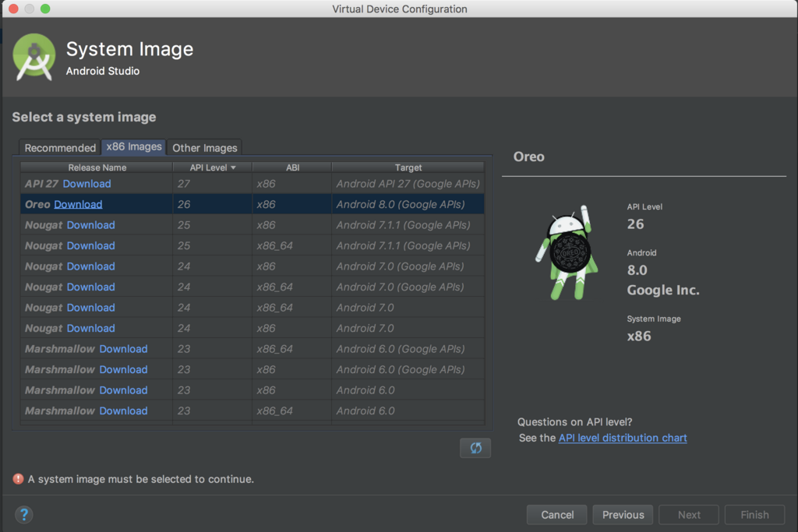This screenshot has width=798, height=532.
Task: Download Nougat 24 x86 Google APIs image
Action: [90, 266]
